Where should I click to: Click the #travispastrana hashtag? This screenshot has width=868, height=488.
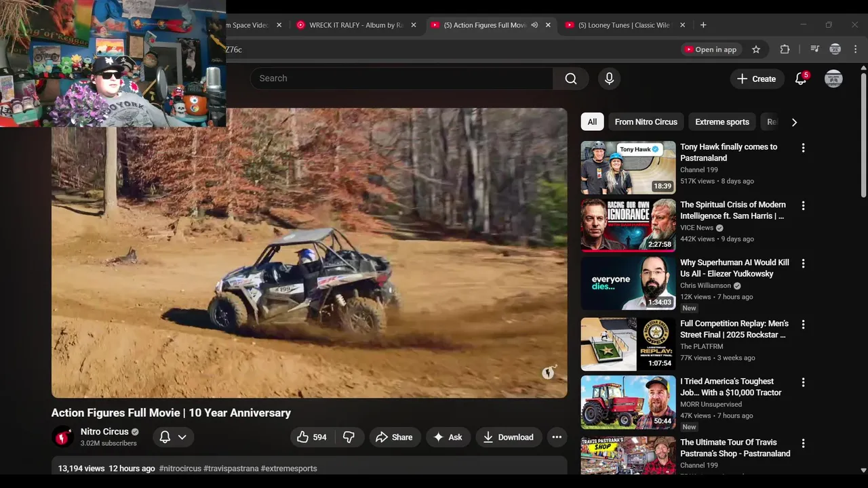click(231, 468)
